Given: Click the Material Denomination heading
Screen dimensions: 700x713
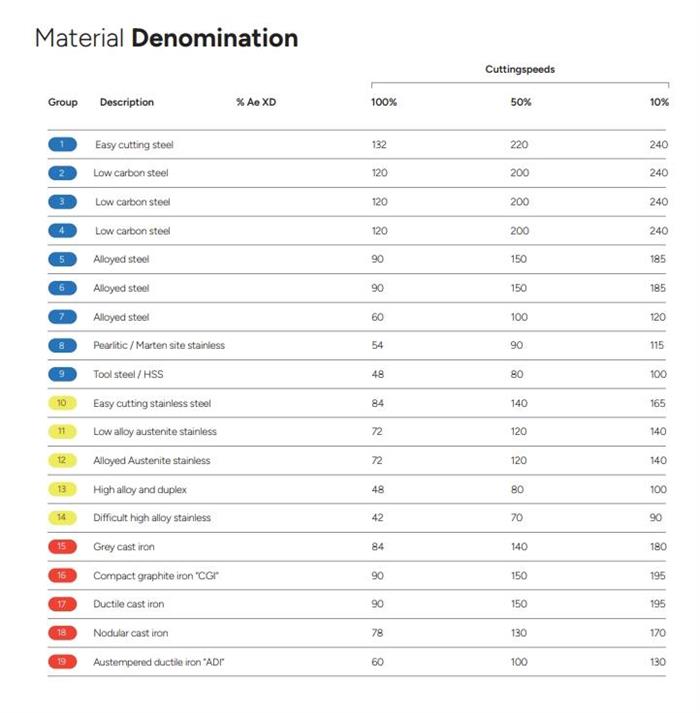Looking at the screenshot, I should pyautogui.click(x=166, y=39).
